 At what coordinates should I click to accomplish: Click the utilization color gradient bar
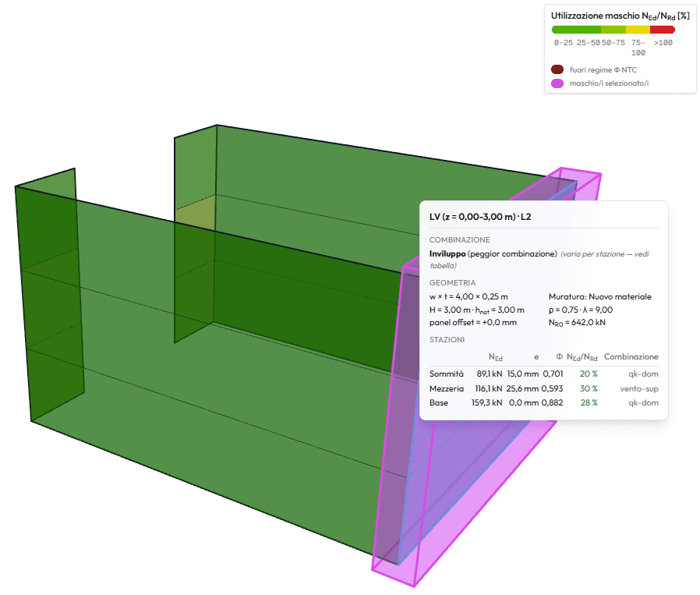[x=613, y=30]
